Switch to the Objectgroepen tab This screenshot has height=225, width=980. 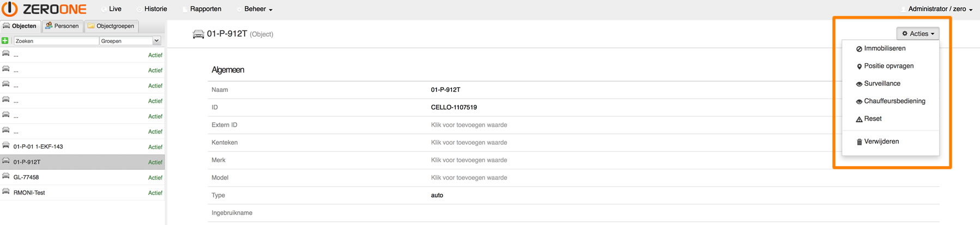coord(111,26)
